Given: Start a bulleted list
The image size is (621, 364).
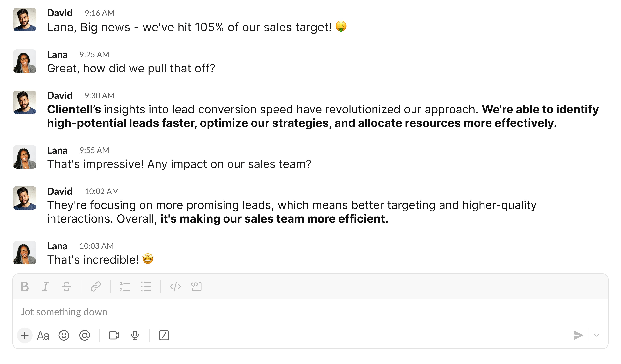Looking at the screenshot, I should click(x=146, y=287).
